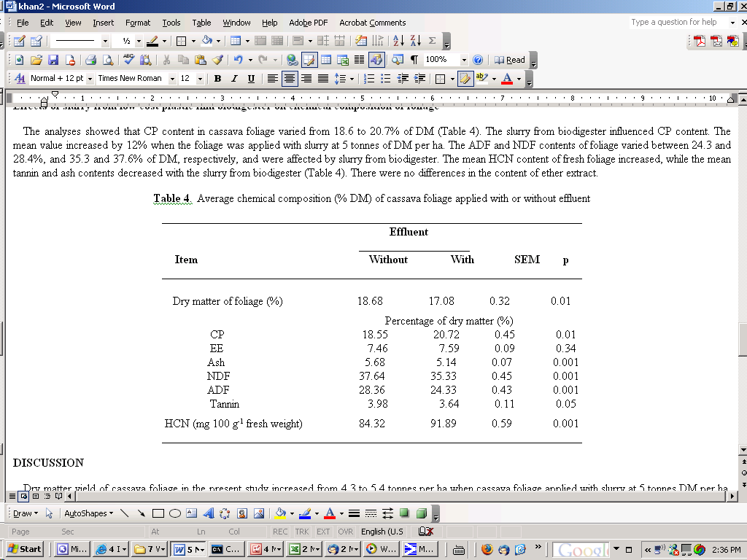Open the AutoShapes menu button
This screenshot has width=747, height=560.
click(88, 513)
